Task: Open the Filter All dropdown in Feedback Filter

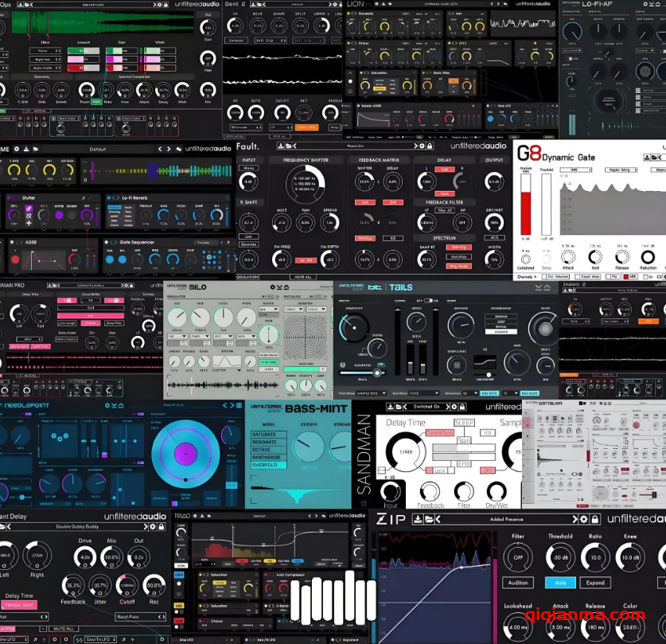Action: pyautogui.click(x=445, y=209)
